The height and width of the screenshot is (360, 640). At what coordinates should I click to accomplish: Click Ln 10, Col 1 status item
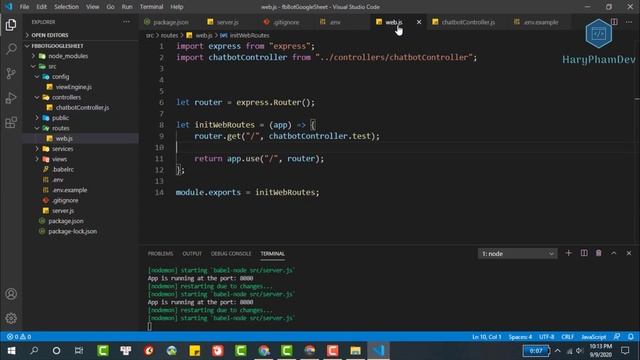pos(487,337)
